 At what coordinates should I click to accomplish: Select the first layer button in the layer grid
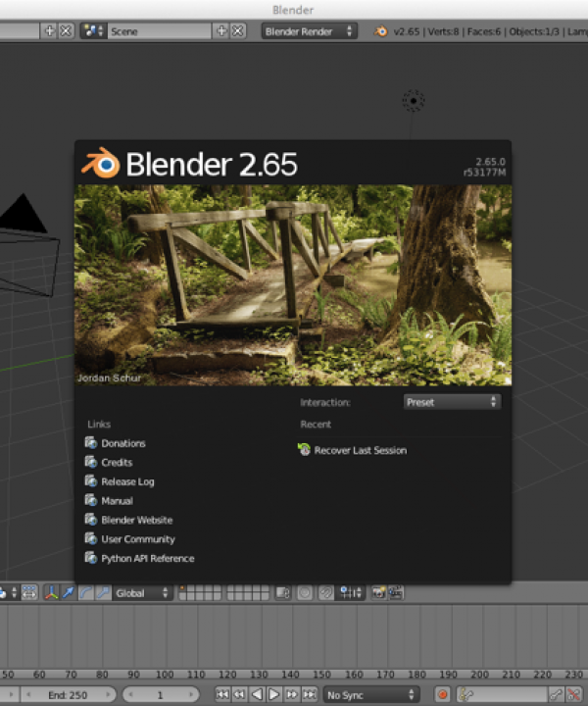pos(184,589)
